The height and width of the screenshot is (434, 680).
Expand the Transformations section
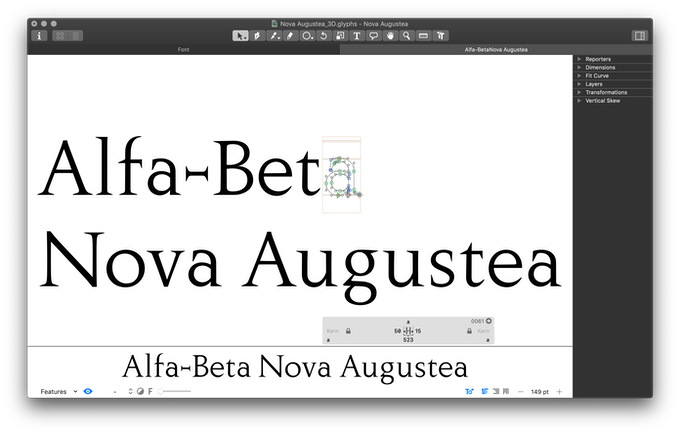579,92
